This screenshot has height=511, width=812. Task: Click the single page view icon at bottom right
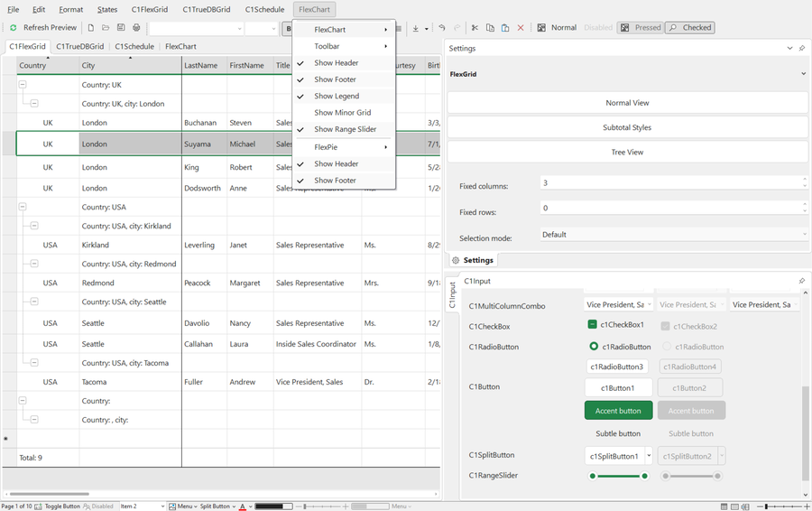pyautogui.click(x=734, y=506)
